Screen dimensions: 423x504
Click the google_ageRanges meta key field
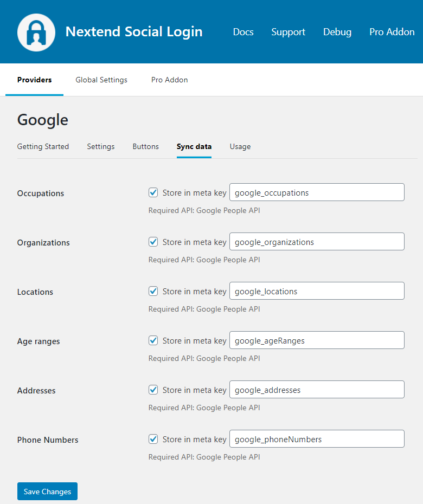pos(317,340)
